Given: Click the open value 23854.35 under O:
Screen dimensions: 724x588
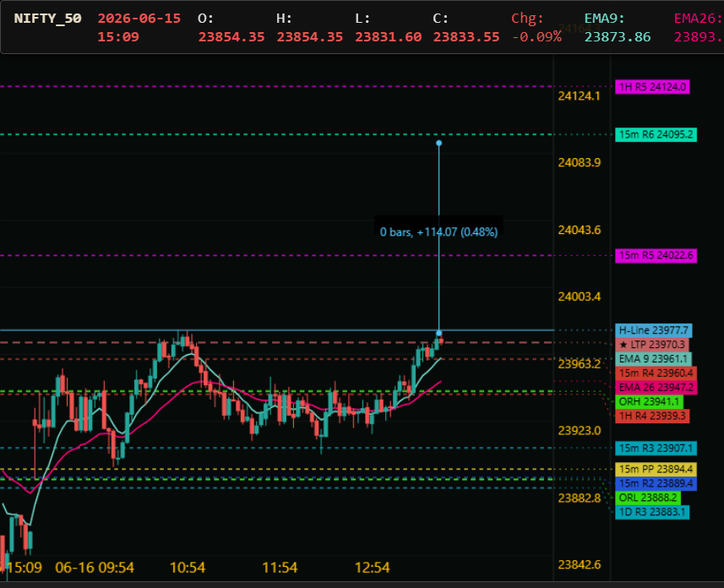Looking at the screenshot, I should [x=231, y=37].
